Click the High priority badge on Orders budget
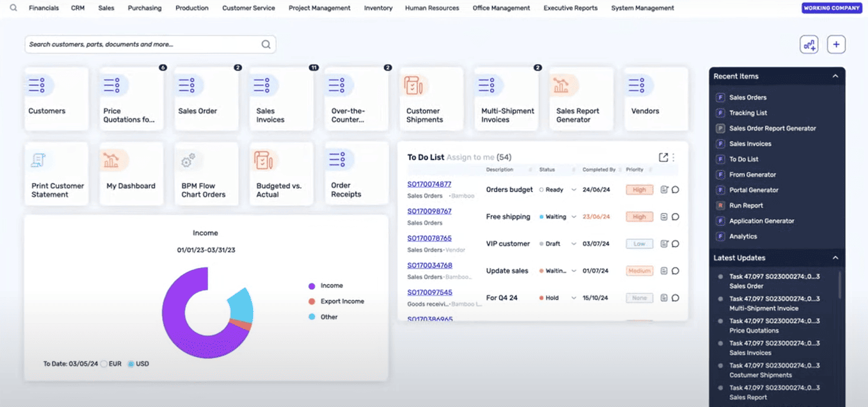Screen dimensions: 868x407 (x=639, y=190)
